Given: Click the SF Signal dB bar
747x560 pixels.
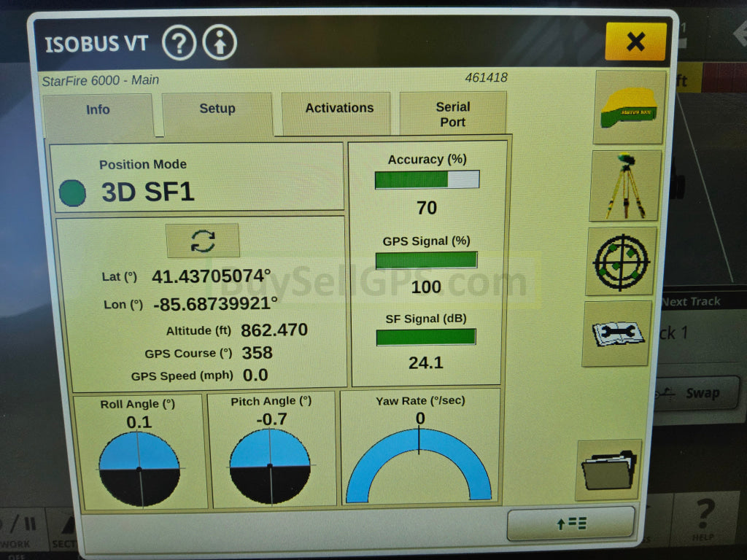Looking at the screenshot, I should click(426, 337).
